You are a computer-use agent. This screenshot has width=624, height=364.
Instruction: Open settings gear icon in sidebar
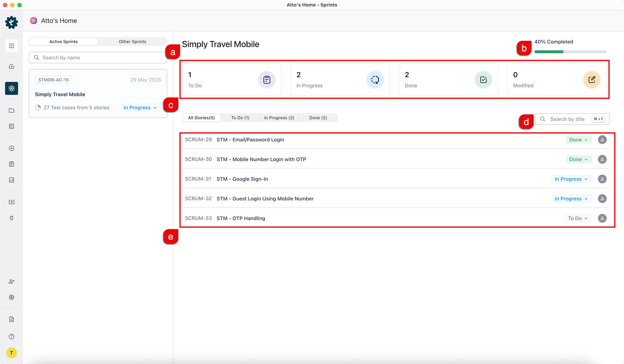(11, 297)
